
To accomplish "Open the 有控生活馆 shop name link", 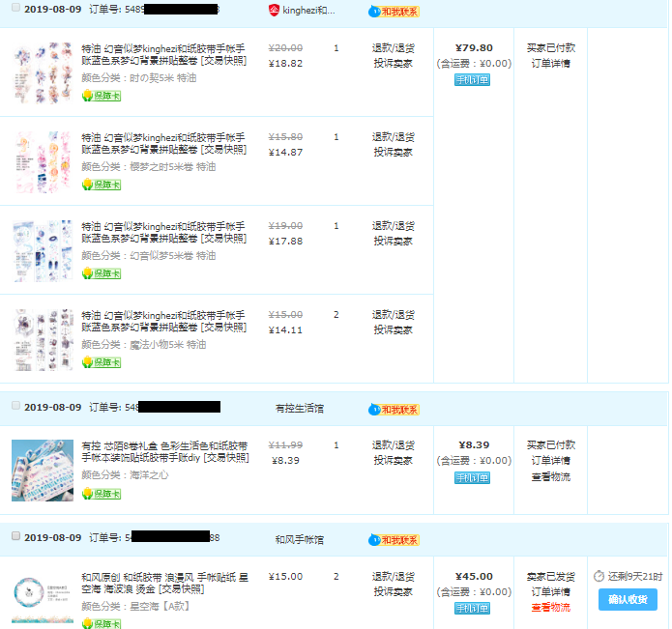I will (299, 409).
